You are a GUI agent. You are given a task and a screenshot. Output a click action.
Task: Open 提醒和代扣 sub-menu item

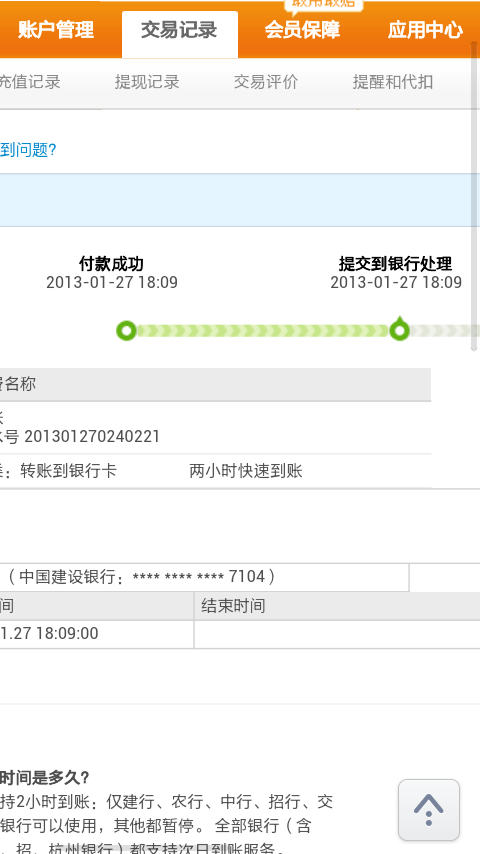coord(393,82)
